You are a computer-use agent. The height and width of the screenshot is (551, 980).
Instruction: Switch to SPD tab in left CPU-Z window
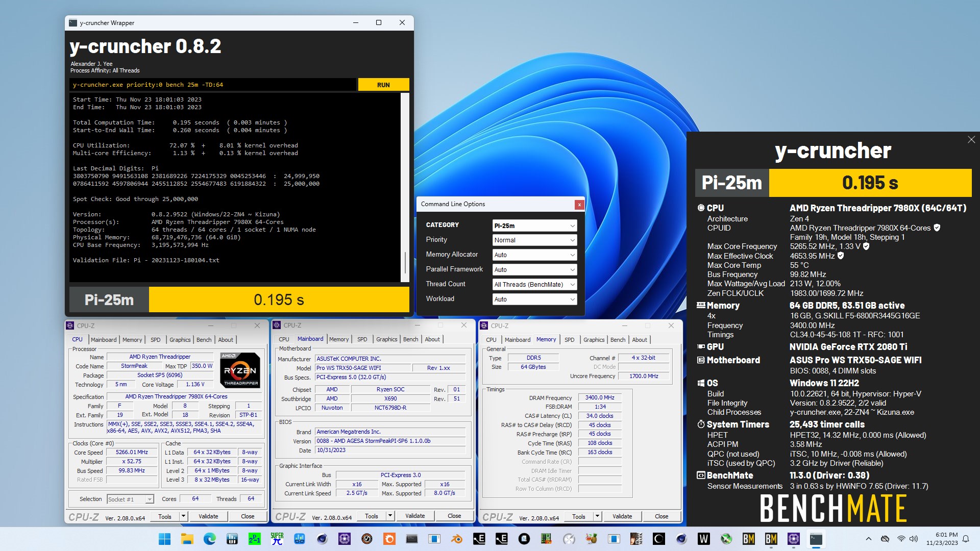(x=156, y=340)
